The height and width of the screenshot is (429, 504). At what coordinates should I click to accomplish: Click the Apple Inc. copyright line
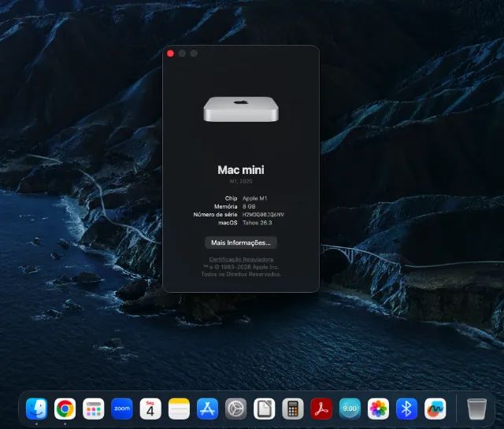click(x=241, y=267)
